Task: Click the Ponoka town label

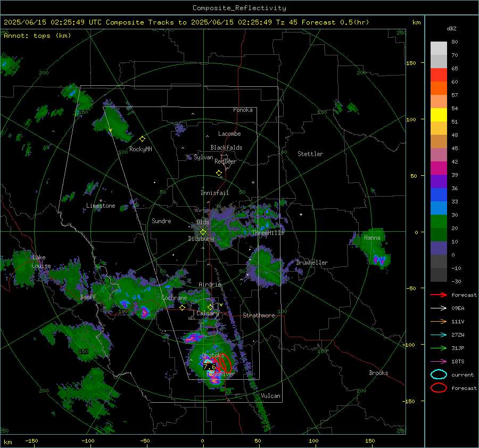Action: coord(243,110)
